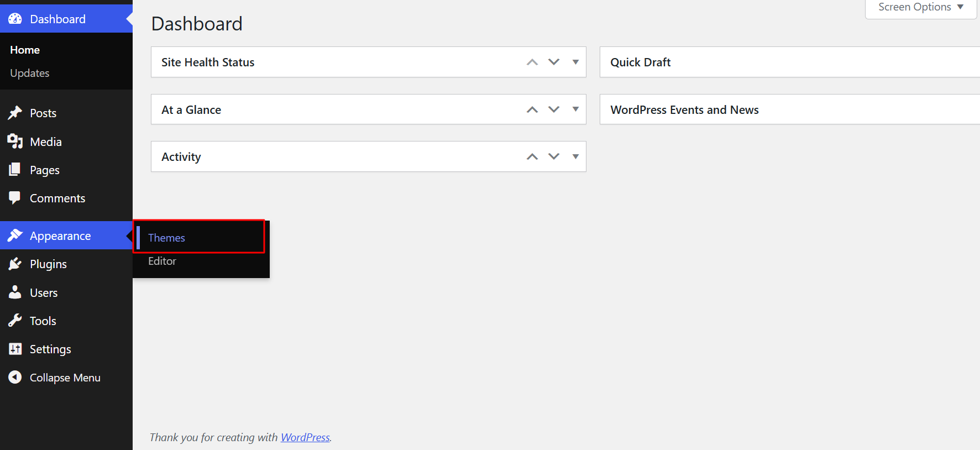Click the Site Health Status heading
Viewport: 980px width, 450px height.
click(x=208, y=62)
